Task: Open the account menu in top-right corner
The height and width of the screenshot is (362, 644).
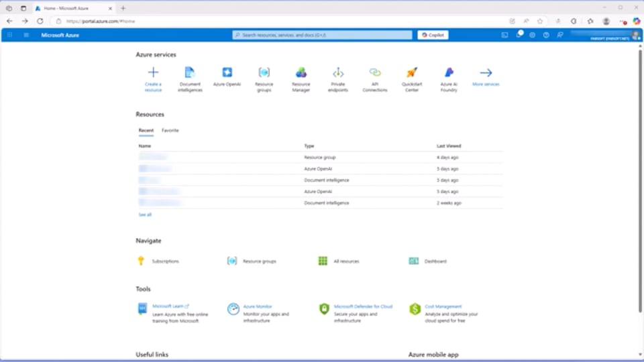Action: pos(634,35)
